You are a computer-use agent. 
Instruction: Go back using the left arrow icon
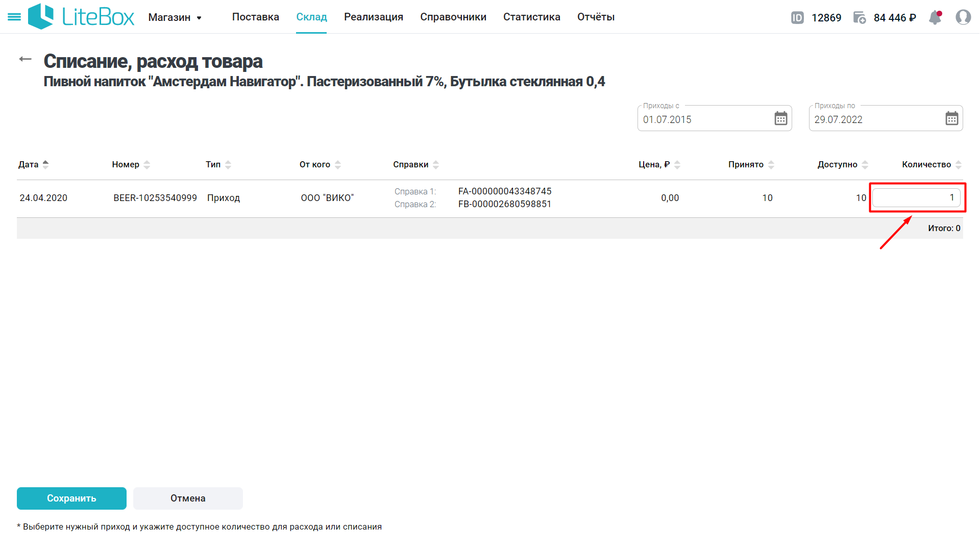pos(25,59)
